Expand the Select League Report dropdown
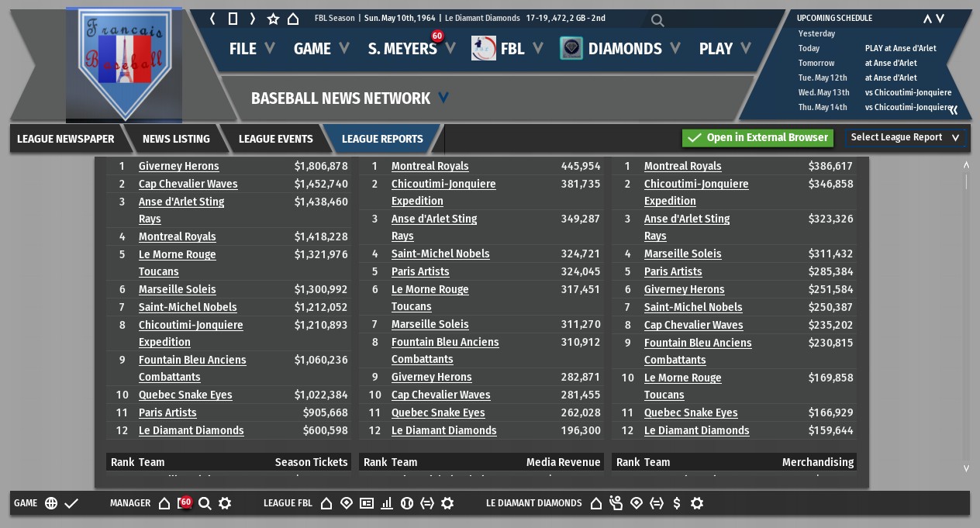The image size is (980, 528). pyautogui.click(x=906, y=137)
